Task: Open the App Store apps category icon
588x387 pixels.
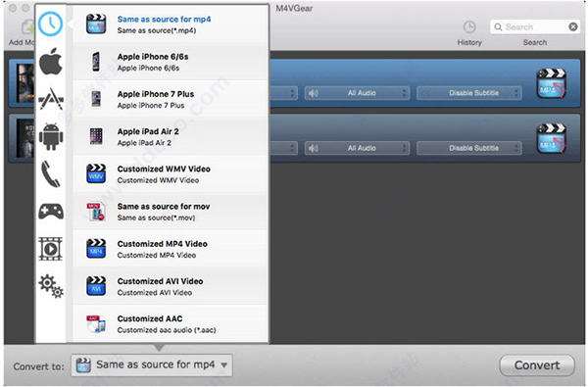Action: 51,99
